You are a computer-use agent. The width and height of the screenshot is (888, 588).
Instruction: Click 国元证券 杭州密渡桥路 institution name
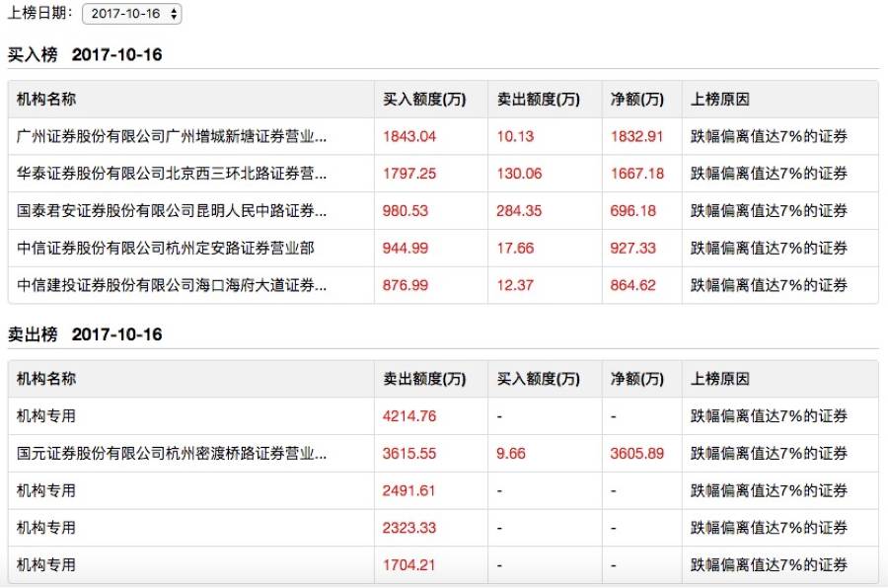click(172, 454)
